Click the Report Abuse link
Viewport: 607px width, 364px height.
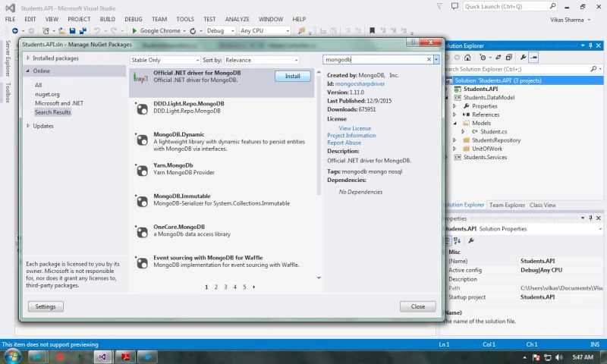click(x=344, y=143)
